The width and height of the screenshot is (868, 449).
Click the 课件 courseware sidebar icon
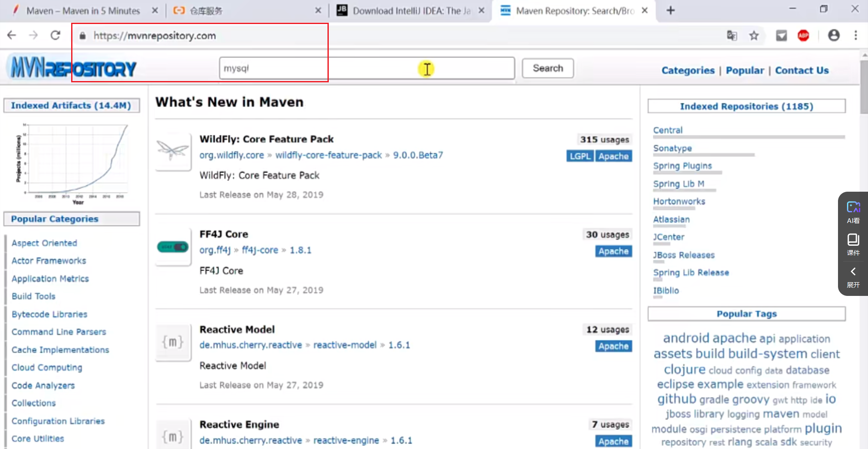point(853,244)
